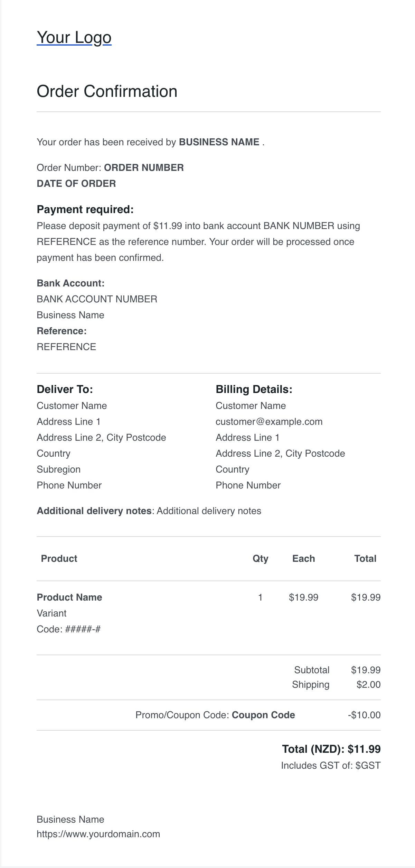Screen dimensions: 415x868
Task: Click the Each column header
Action: (x=304, y=559)
